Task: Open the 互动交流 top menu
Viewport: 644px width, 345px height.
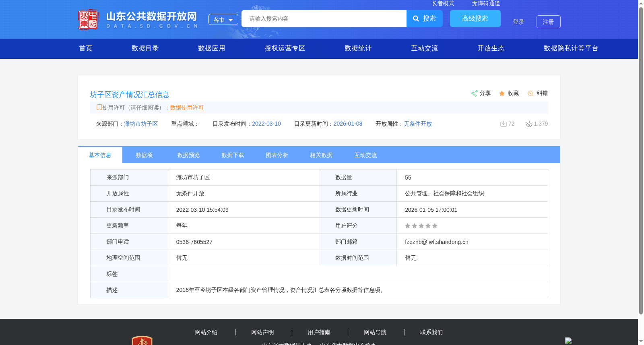Action: [x=425, y=48]
